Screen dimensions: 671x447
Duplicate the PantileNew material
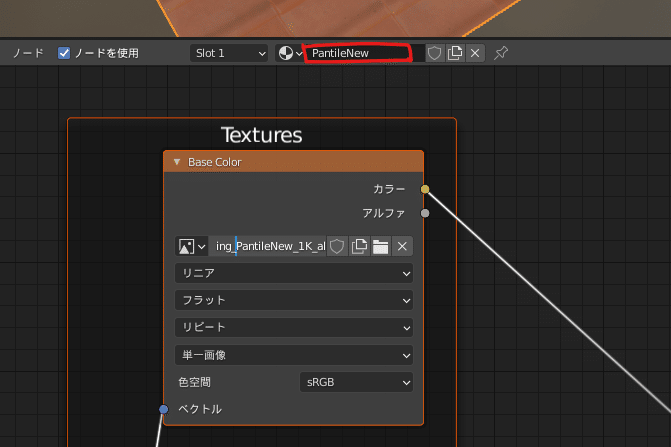click(455, 53)
